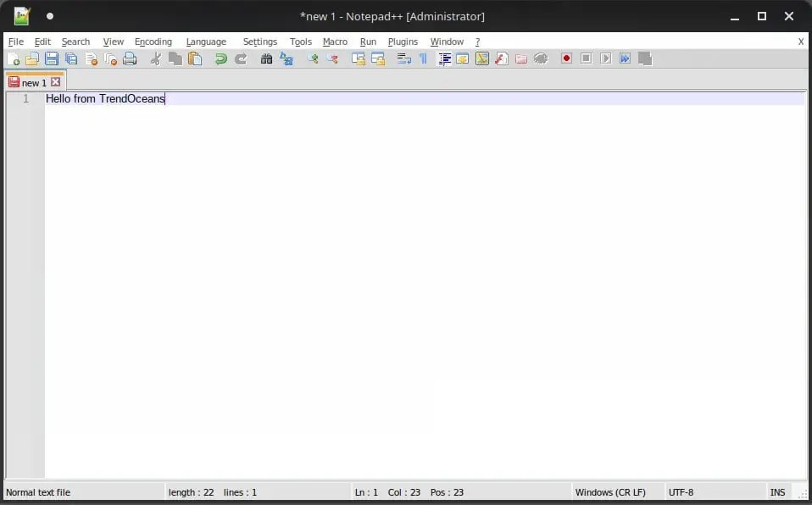The image size is (812, 505).
Task: Click the Close All documents toolbar icon
Action: (x=110, y=58)
